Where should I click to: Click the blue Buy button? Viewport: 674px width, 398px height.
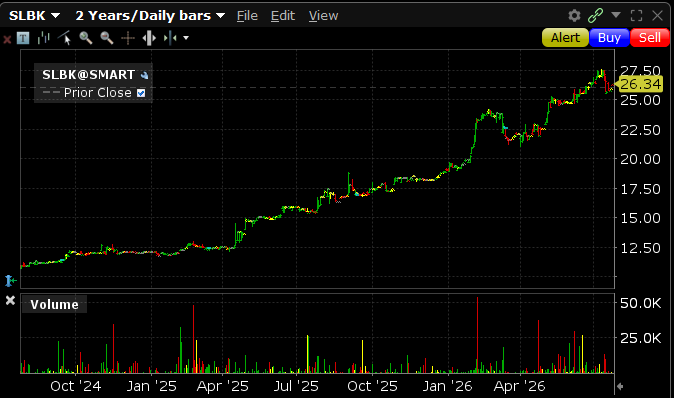click(x=609, y=38)
